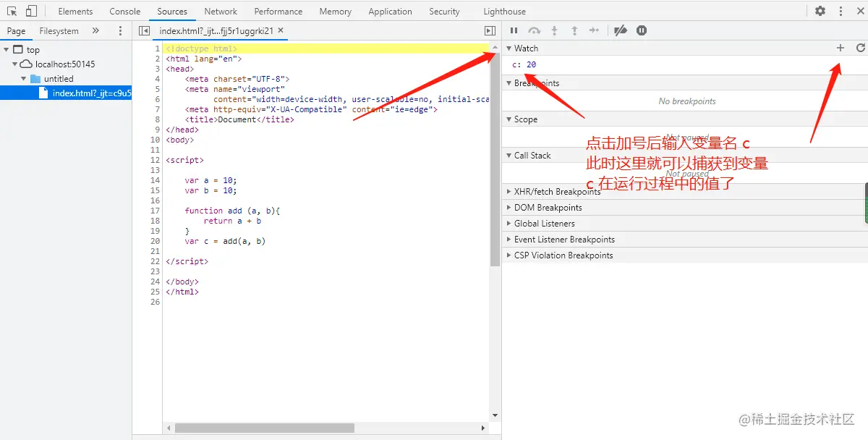Deactivate breakpoints toggle
Screen dimensions: 868x440
(620, 30)
